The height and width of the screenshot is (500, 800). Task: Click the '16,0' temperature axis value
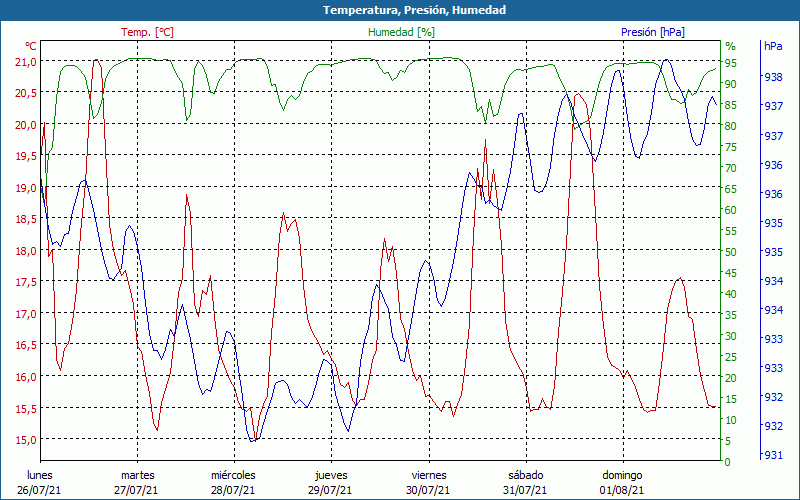(27, 377)
